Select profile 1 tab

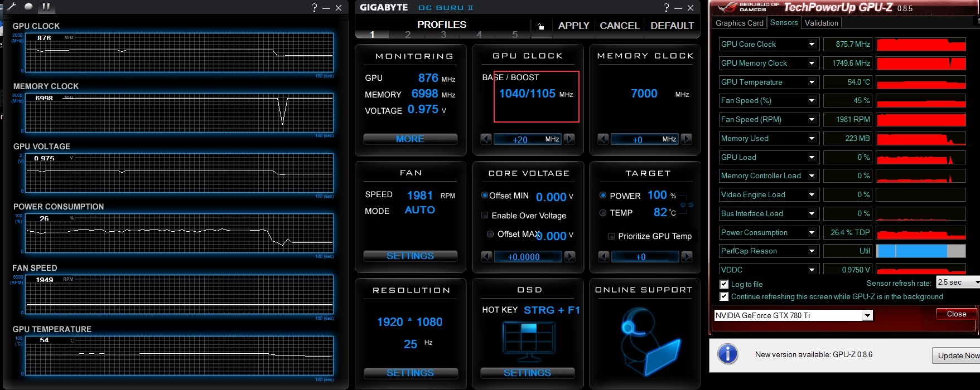pos(372,35)
